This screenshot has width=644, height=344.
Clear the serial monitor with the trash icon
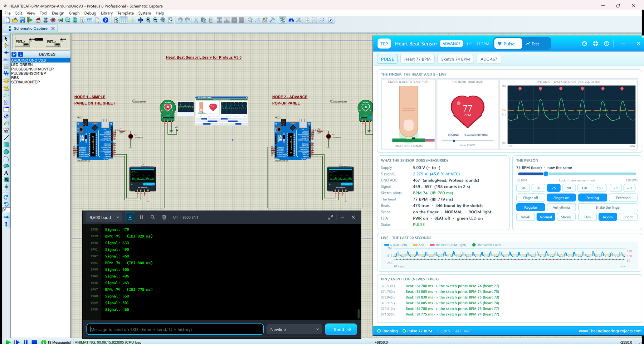(x=164, y=217)
